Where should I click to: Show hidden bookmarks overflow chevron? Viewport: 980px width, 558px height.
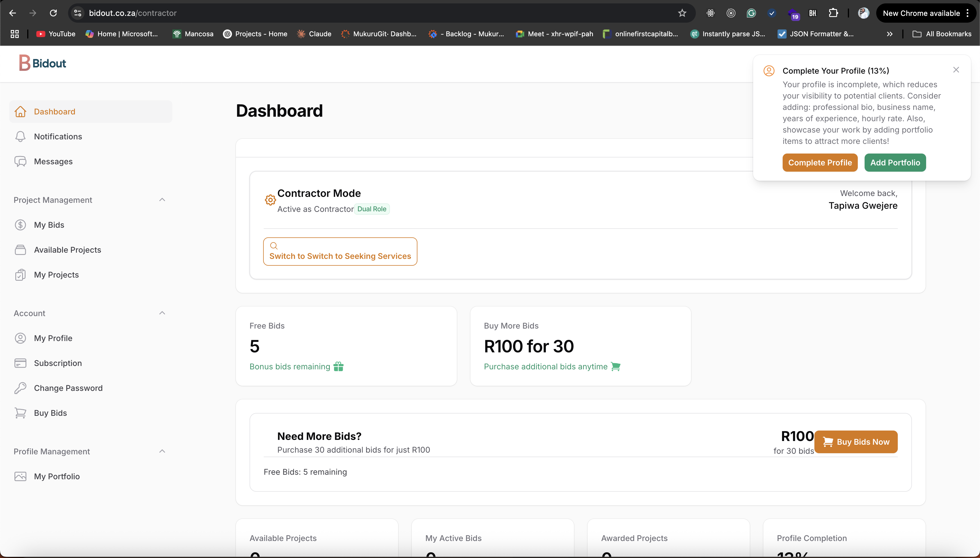click(x=890, y=34)
